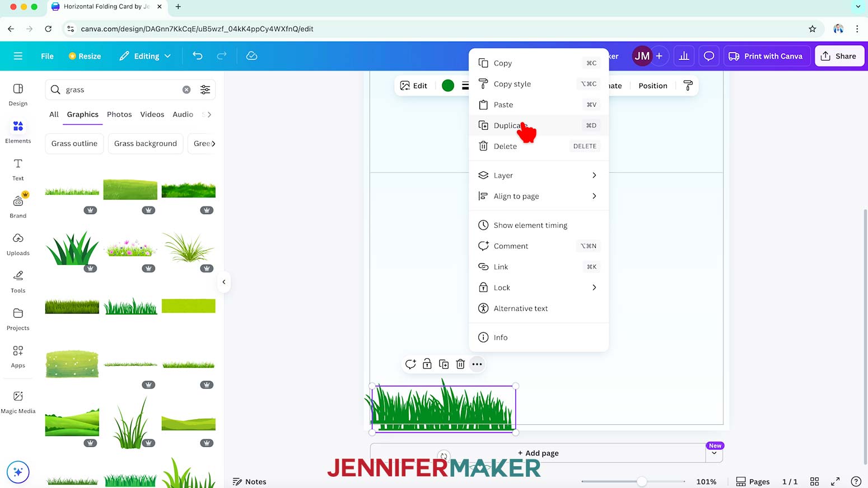Image resolution: width=868 pixels, height=488 pixels.
Task: Click the Grass outline suggestion chip
Action: click(x=74, y=144)
